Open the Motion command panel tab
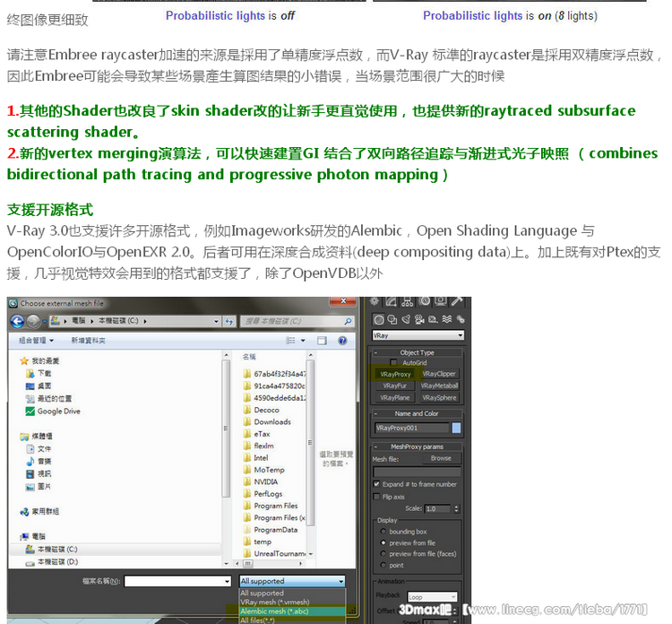The height and width of the screenshot is (624, 672). click(x=425, y=301)
